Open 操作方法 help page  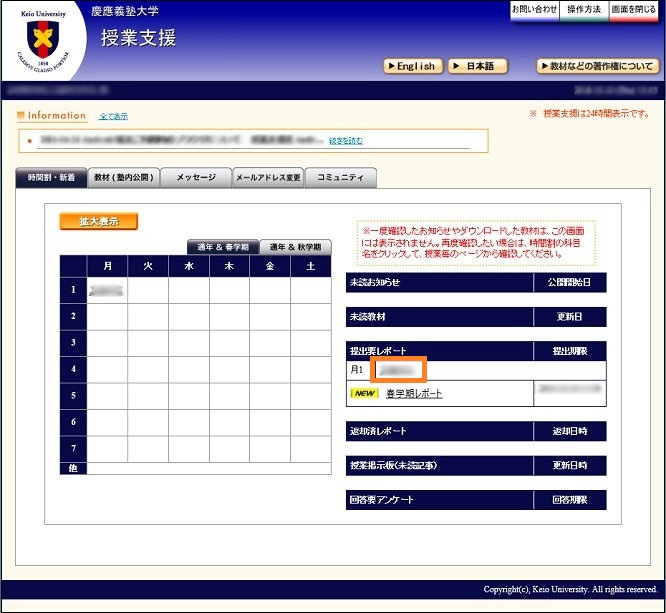click(584, 9)
